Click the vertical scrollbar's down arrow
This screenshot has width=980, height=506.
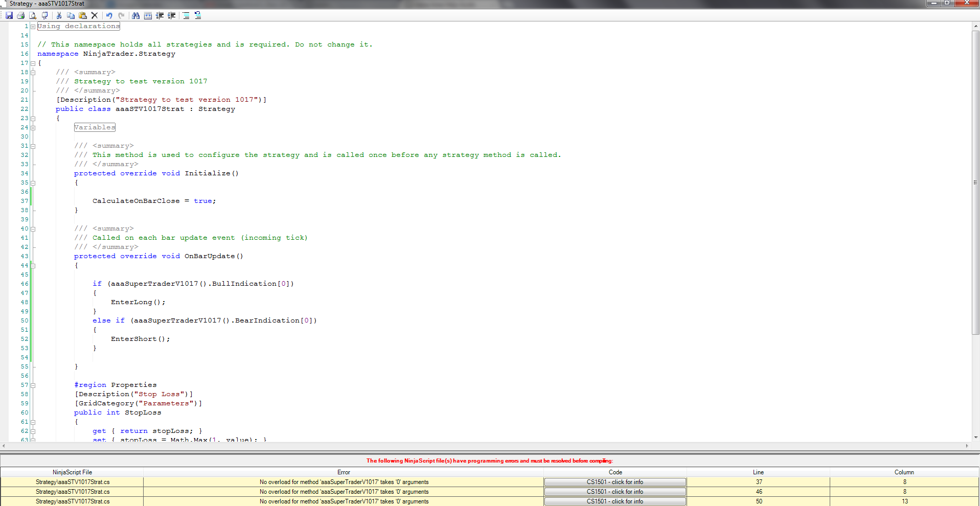975,438
